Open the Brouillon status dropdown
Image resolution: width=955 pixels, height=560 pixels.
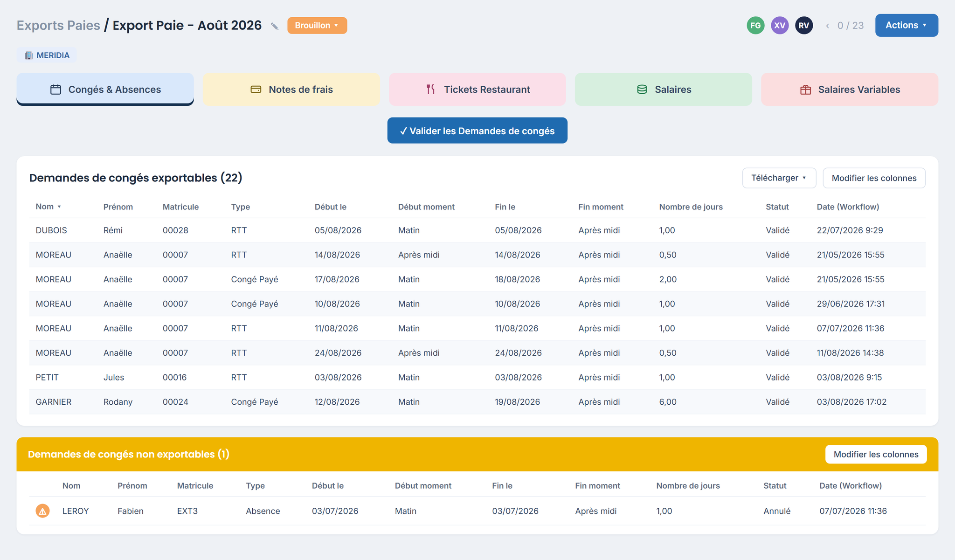point(317,26)
